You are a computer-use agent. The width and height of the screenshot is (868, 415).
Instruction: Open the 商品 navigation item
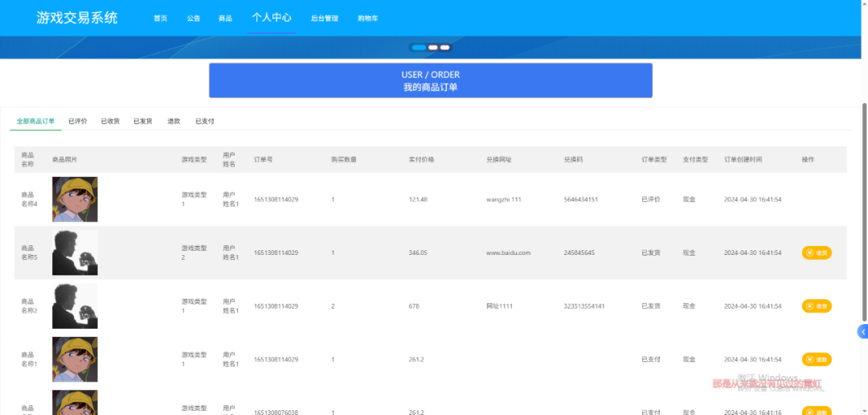225,18
